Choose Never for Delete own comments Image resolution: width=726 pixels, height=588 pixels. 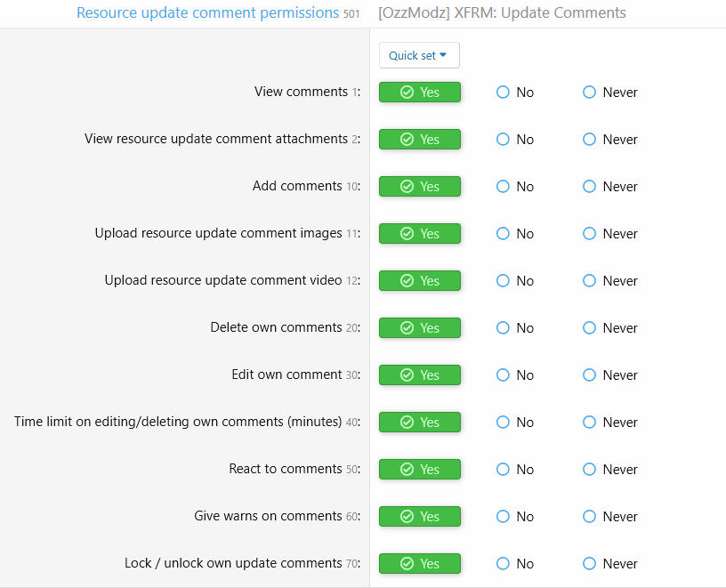point(609,327)
